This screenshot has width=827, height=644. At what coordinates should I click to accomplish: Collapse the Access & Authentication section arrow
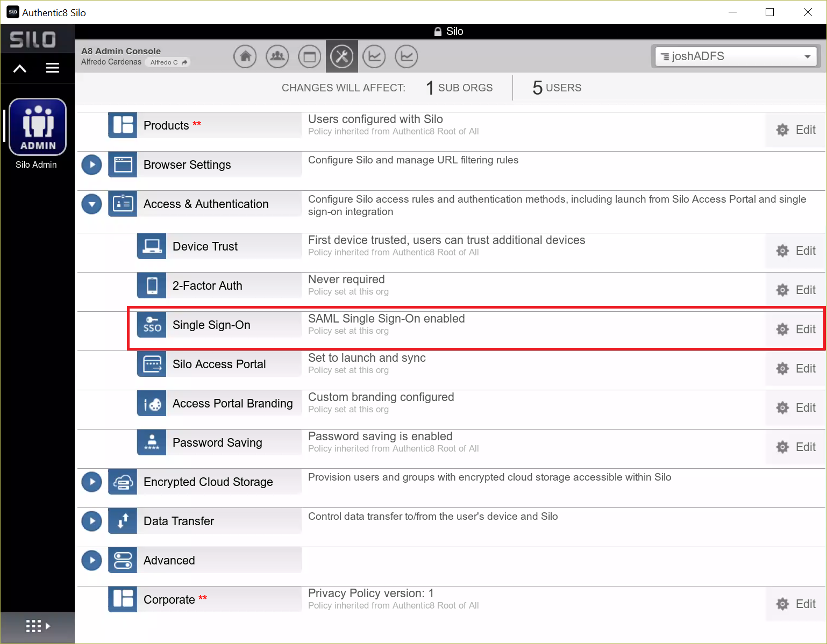[x=92, y=204]
